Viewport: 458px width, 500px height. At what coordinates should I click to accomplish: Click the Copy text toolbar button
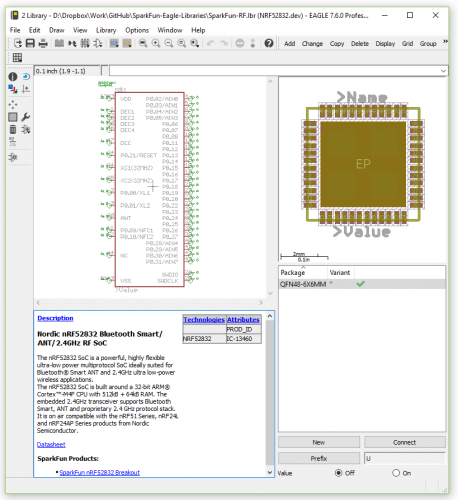click(337, 44)
